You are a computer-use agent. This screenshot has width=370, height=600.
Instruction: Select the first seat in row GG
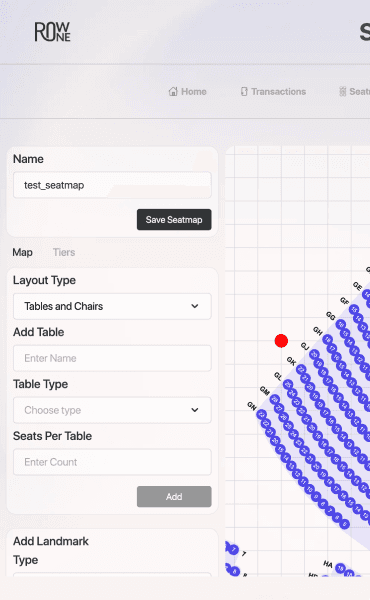(x=341, y=325)
